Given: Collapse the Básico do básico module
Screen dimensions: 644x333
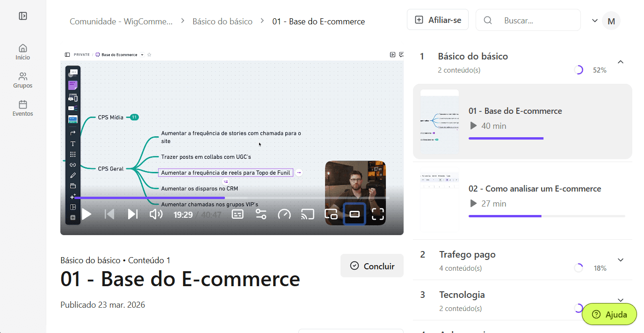Looking at the screenshot, I should coord(621,62).
